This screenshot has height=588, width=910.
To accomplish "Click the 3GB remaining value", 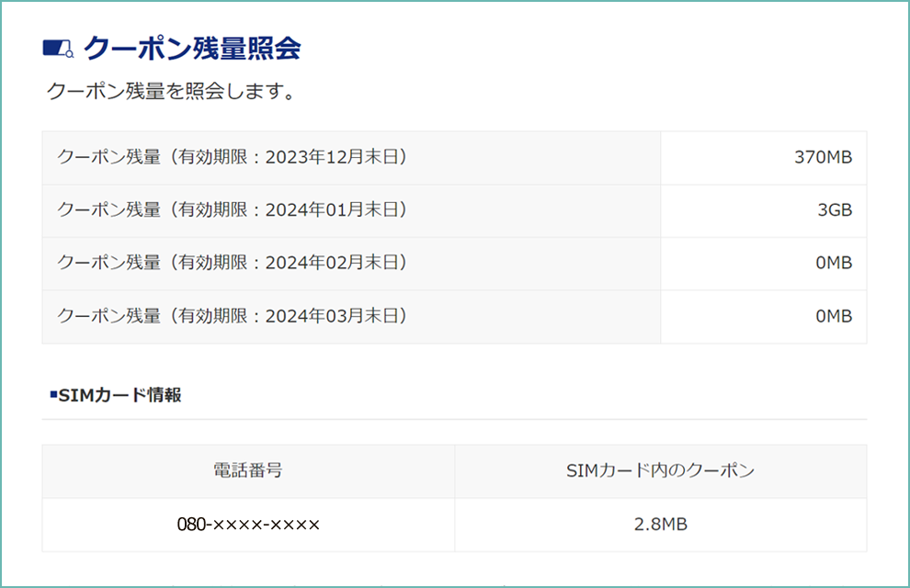I will click(x=835, y=209).
